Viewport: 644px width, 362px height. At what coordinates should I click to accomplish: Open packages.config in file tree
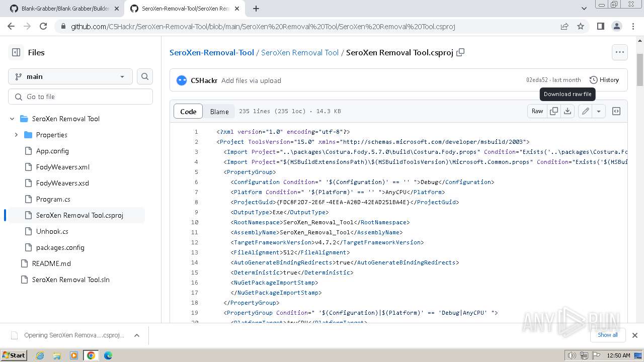click(x=60, y=247)
